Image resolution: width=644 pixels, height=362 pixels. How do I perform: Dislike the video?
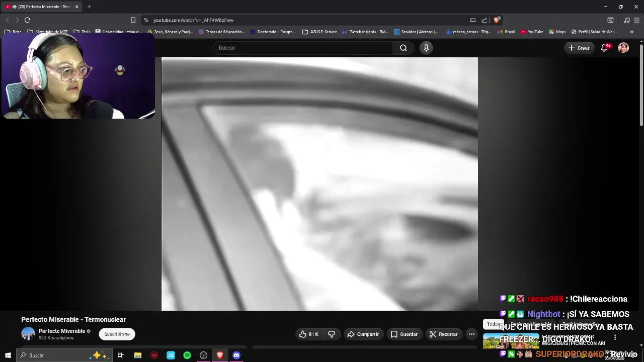click(x=332, y=334)
